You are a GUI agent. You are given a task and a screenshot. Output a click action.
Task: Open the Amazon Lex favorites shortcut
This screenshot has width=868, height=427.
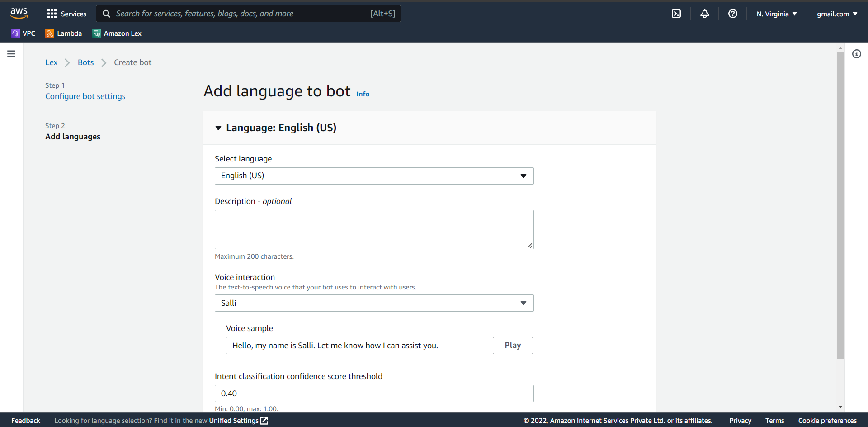coord(117,33)
